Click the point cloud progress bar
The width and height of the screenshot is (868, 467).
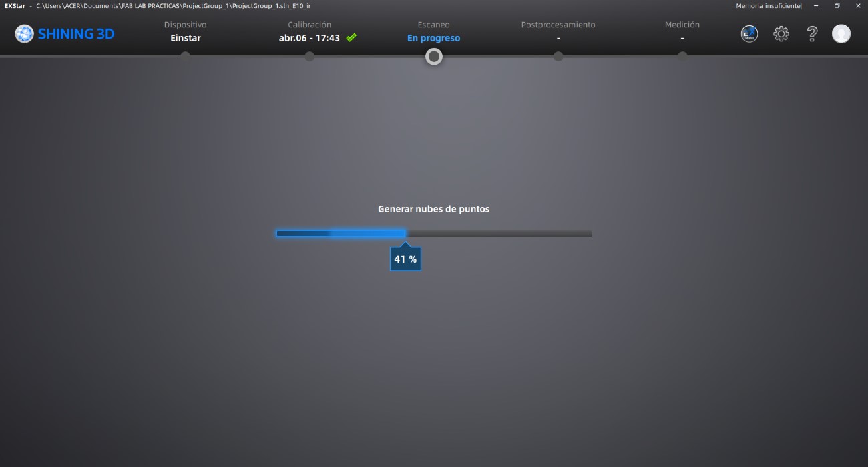coord(434,233)
